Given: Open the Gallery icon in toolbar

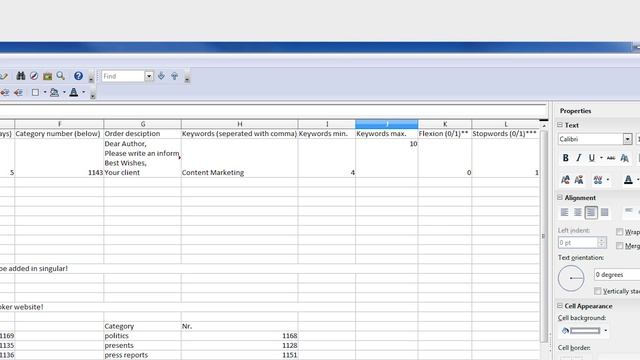Looking at the screenshot, I should click(47, 76).
